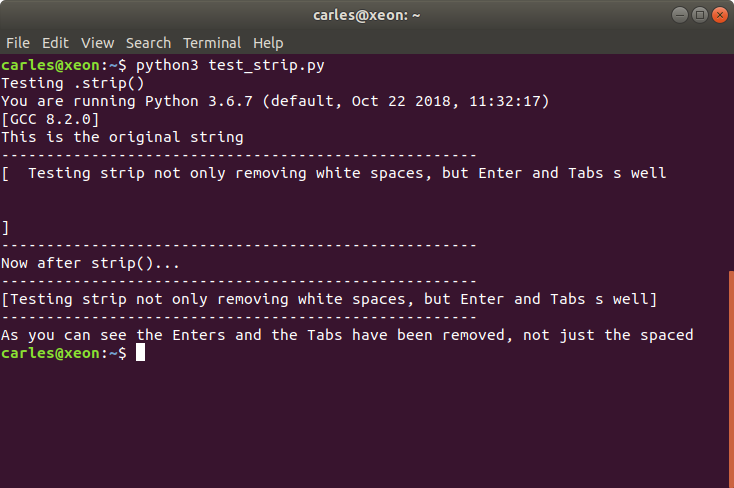Click the [GCC 8.2.0] output line

tap(50, 119)
